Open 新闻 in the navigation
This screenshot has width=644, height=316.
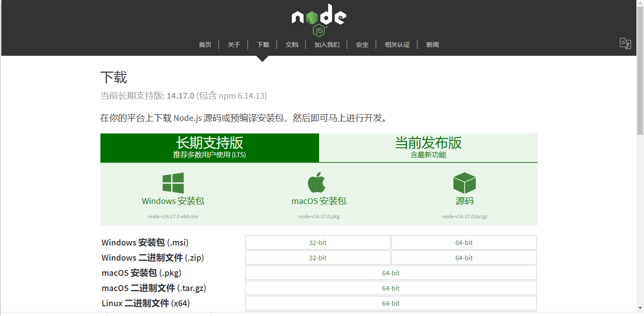(x=432, y=45)
